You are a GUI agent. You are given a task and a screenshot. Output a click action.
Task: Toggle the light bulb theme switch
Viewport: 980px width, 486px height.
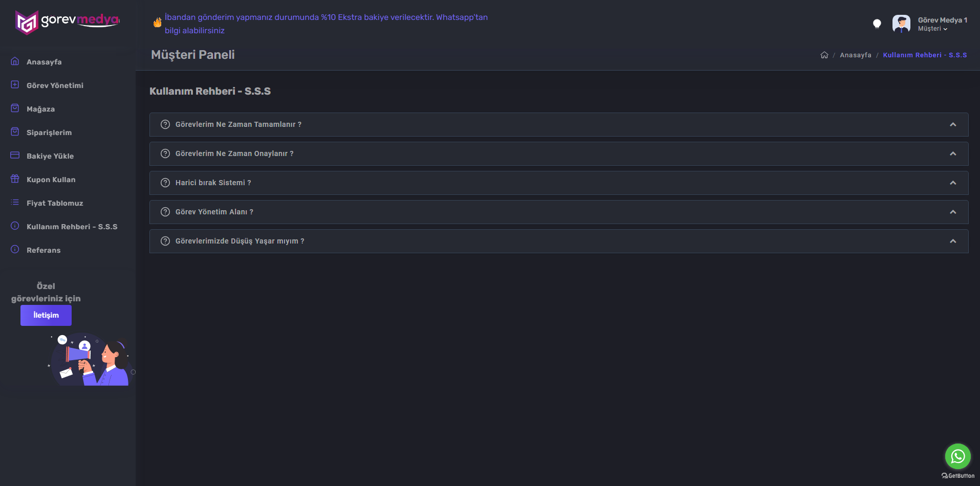coord(877,24)
